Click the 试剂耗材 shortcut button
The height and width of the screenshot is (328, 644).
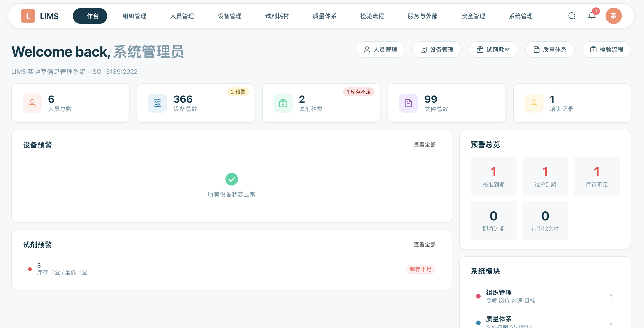click(493, 50)
